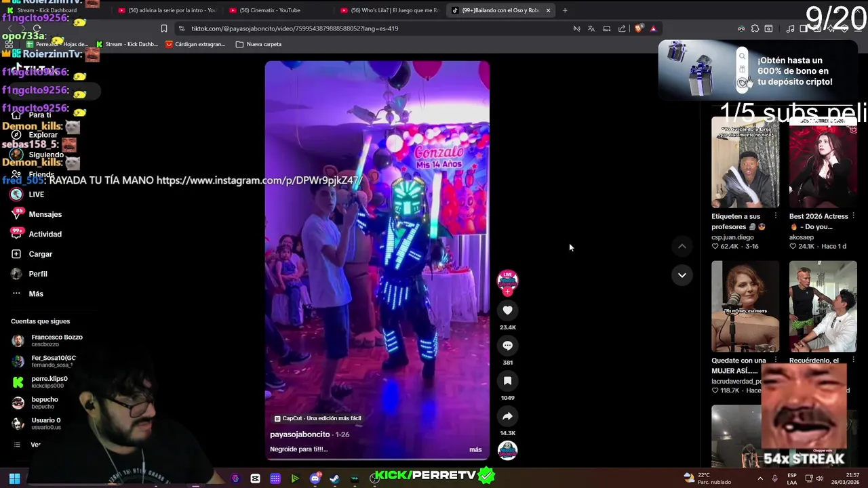Open 'Cárdigan extragran...' bookmark
The image size is (868, 488).
click(x=195, y=44)
